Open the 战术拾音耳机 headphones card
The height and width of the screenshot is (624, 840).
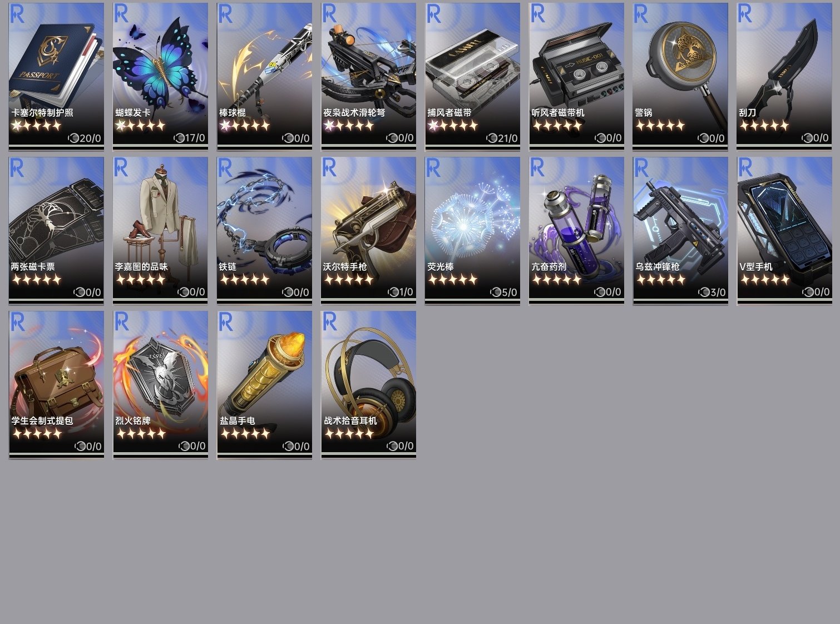coord(368,384)
